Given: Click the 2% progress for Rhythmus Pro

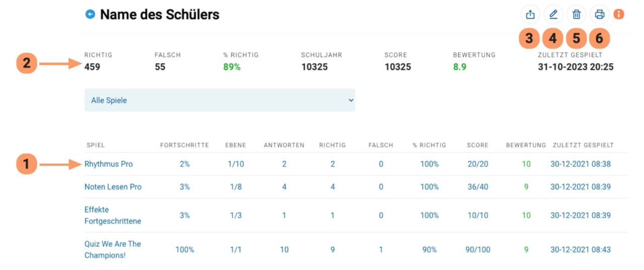Looking at the screenshot, I should (x=185, y=164).
